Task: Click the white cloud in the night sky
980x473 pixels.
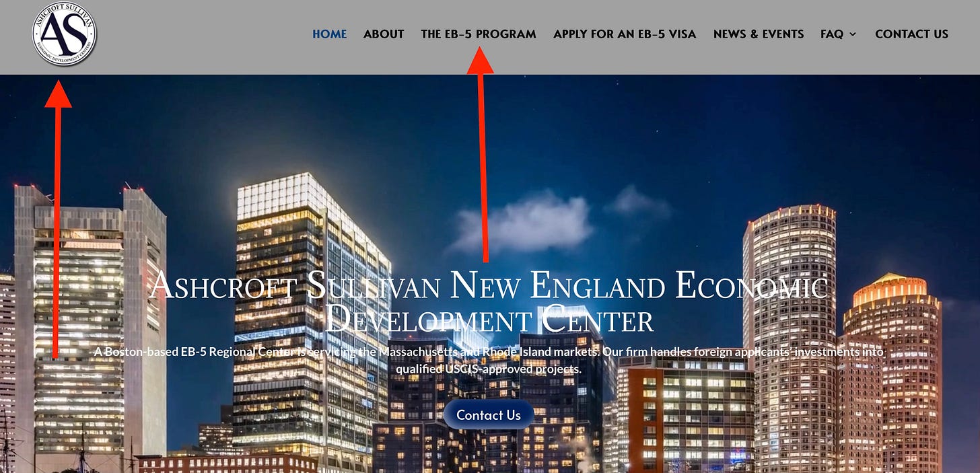Action: (522, 222)
